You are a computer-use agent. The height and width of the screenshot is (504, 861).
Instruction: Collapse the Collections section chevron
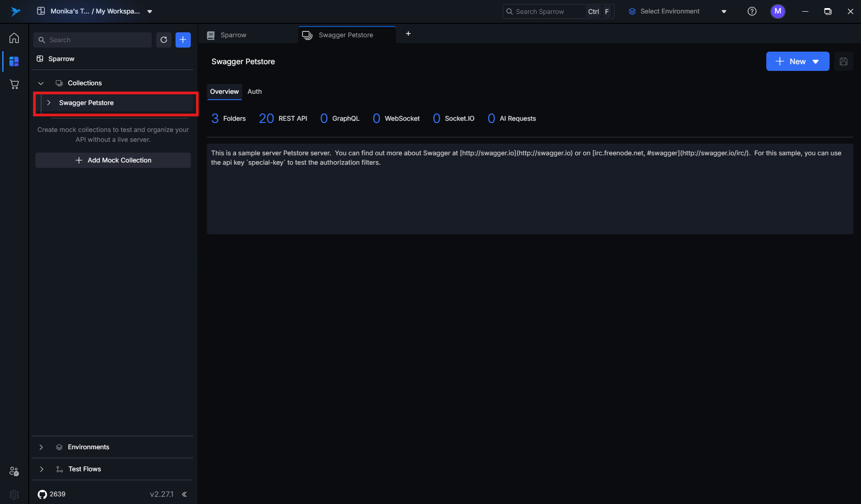(41, 83)
